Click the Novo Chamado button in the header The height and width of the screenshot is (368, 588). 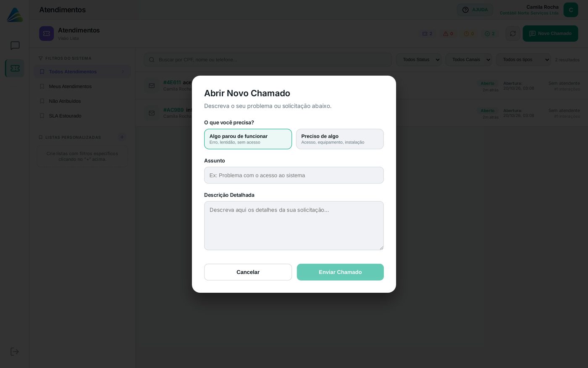pyautogui.click(x=550, y=34)
